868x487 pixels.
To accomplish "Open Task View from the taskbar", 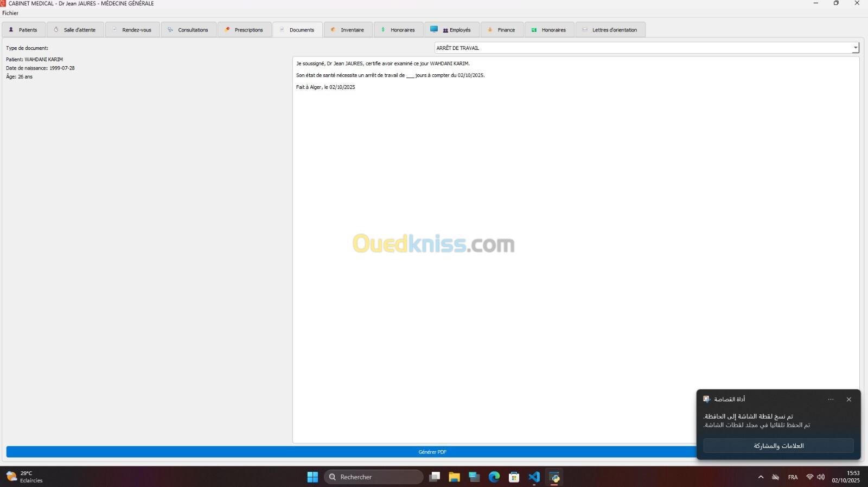I will pos(435,477).
